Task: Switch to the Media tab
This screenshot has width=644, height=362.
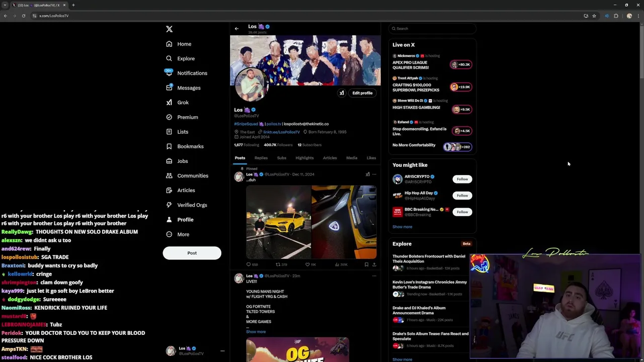Action: 352,158
